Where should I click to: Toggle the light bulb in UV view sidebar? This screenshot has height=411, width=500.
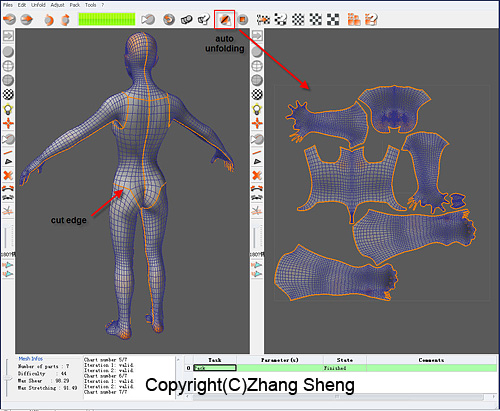(257, 109)
